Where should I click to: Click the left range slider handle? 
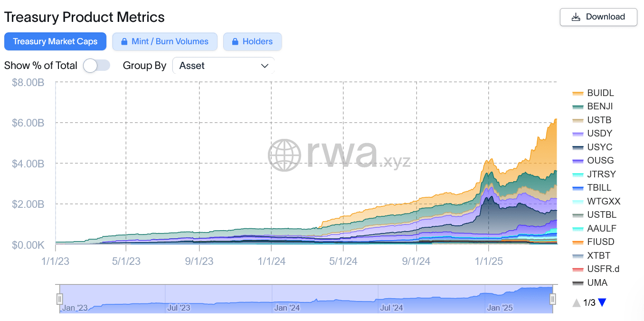60,299
